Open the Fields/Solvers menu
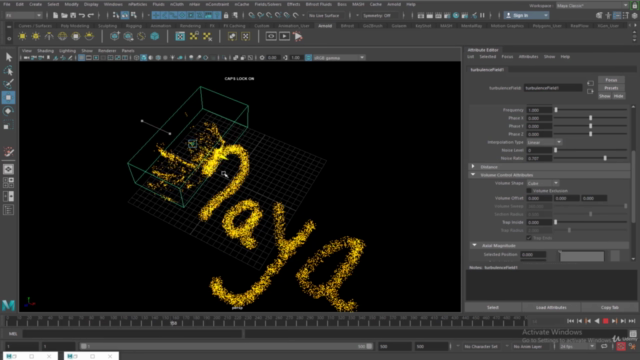Viewport: 640px width, 360px height. click(268, 4)
